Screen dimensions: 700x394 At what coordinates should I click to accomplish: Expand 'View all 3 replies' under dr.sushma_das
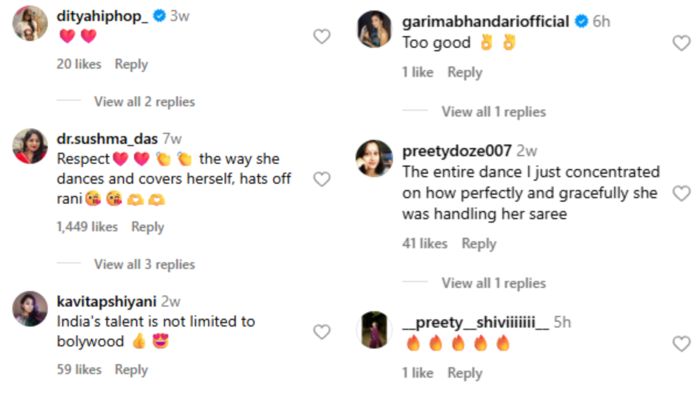pos(144,265)
